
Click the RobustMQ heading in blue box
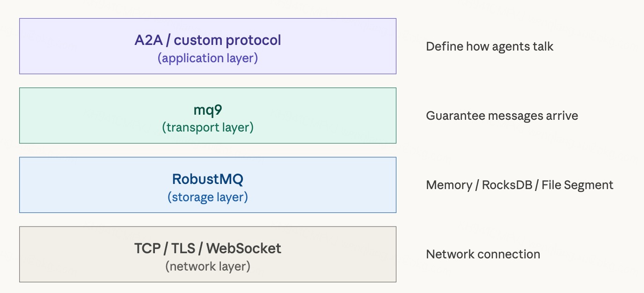208,179
